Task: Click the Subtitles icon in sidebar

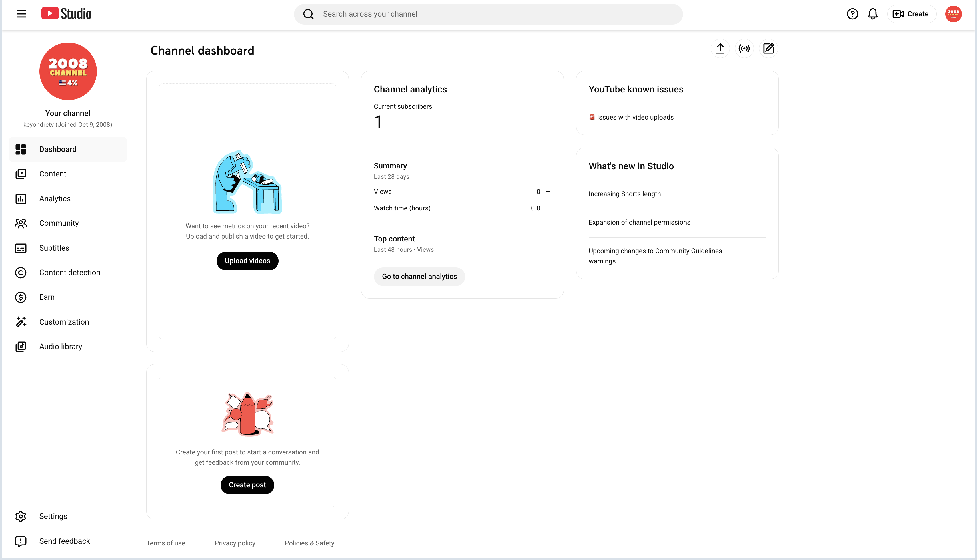Action: (21, 248)
